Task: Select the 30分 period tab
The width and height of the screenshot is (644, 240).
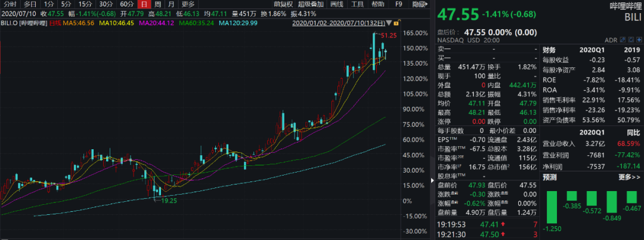Action: point(106,5)
